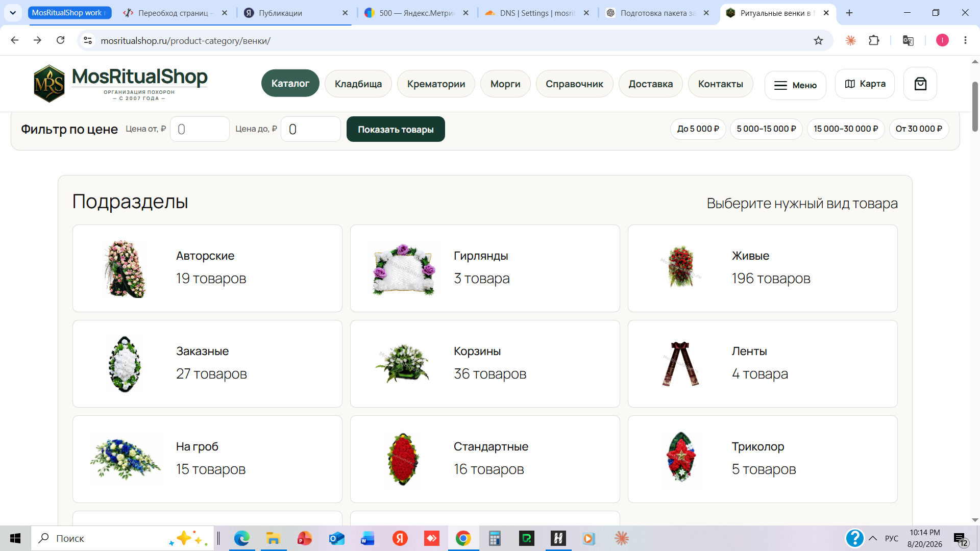Go forward in browser history

tap(37, 40)
